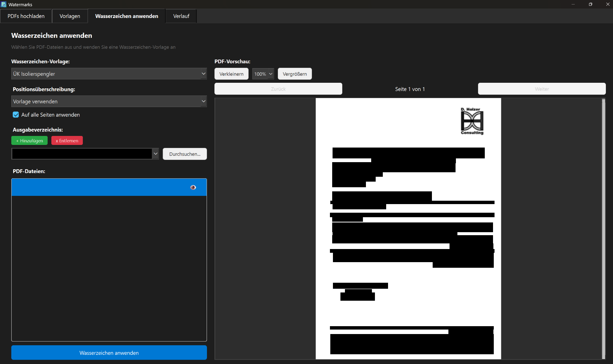The image size is (613, 364).
Task: Click the blue Wasserzeichen anwenden button
Action: 109,353
